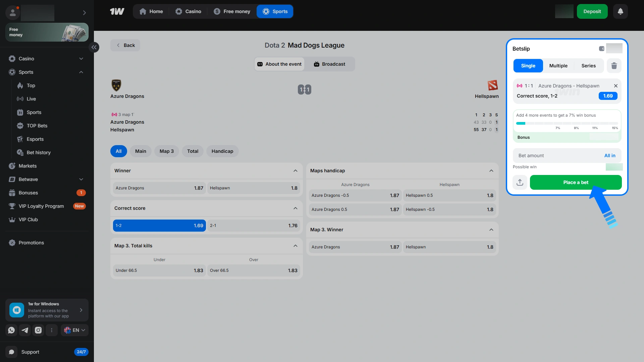This screenshot has height=362, width=644.
Task: Collapse Maps handicap market
Action: click(491, 171)
